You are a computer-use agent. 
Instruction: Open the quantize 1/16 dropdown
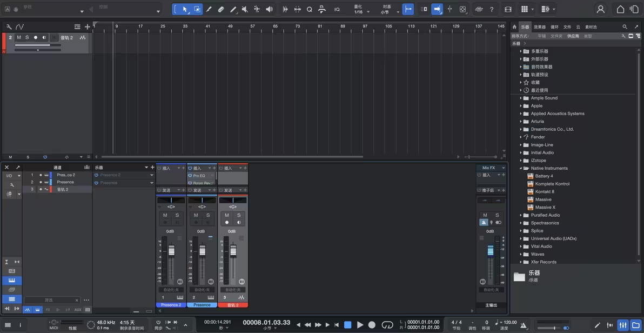click(x=361, y=12)
